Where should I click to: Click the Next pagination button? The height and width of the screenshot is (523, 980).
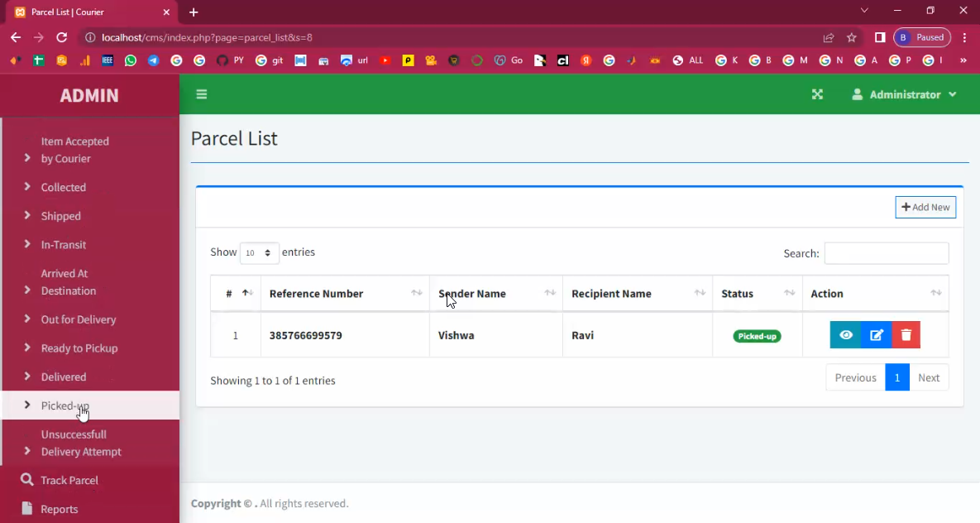pyautogui.click(x=929, y=377)
